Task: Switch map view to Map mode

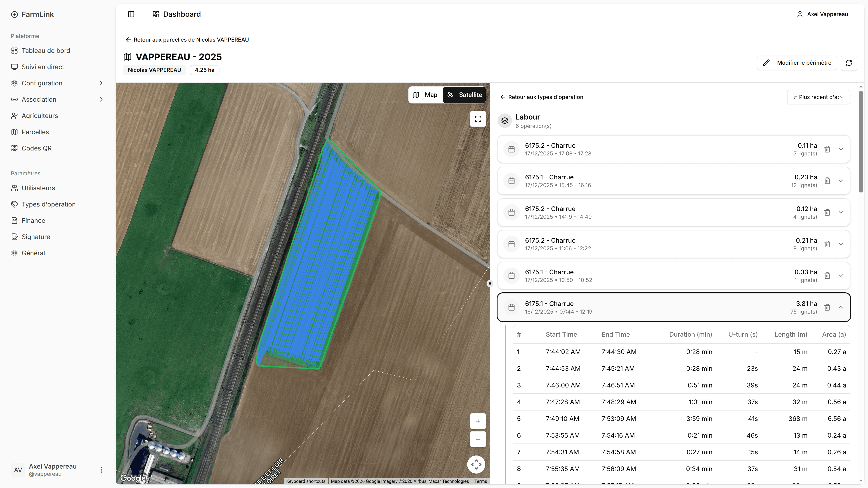Action: pyautogui.click(x=425, y=95)
